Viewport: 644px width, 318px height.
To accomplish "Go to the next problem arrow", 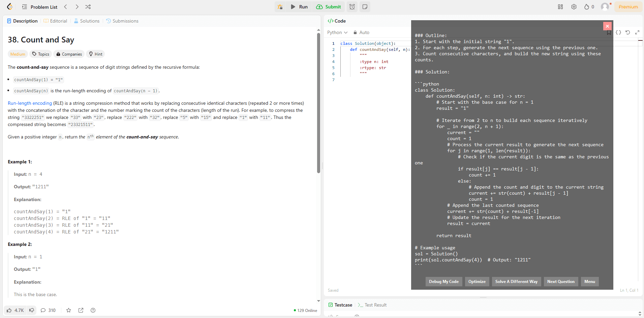I will tap(77, 7).
